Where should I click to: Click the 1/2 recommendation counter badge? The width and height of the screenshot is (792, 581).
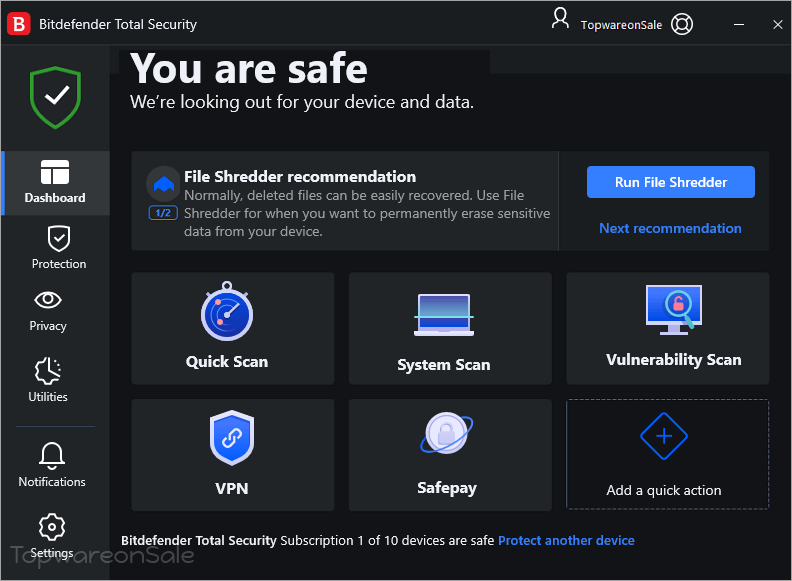[x=163, y=213]
